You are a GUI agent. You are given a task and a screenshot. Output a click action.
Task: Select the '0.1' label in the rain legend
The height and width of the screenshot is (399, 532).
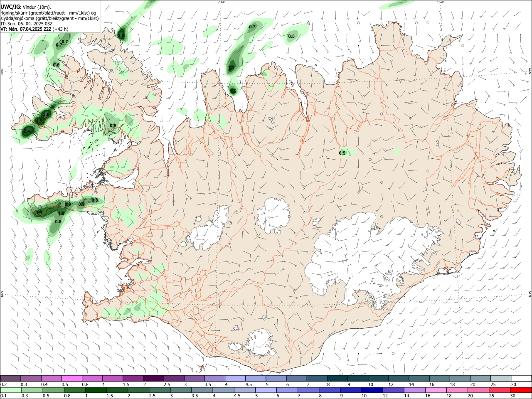[x=4, y=397]
